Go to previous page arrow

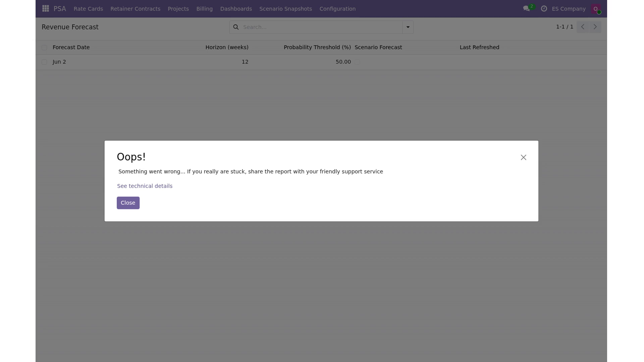583,27
